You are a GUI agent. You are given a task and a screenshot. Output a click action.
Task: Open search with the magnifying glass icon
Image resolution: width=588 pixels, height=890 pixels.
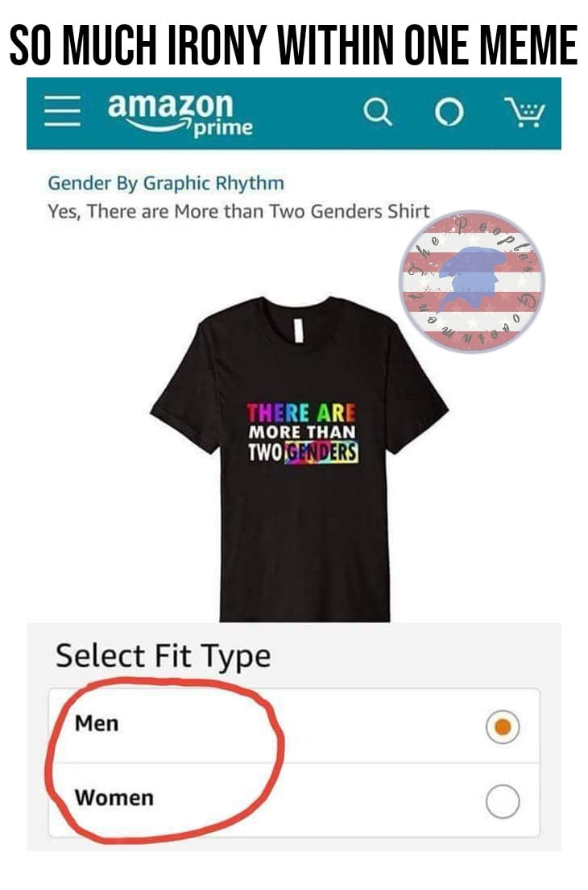click(378, 111)
